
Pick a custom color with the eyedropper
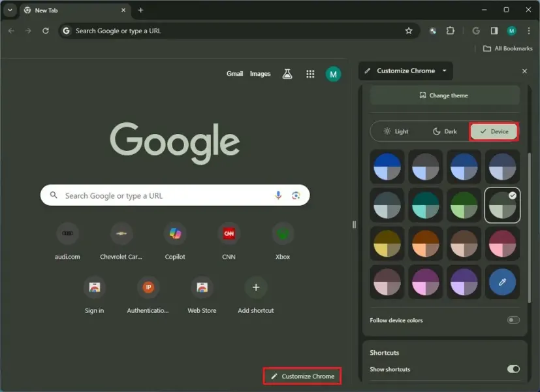[502, 282]
